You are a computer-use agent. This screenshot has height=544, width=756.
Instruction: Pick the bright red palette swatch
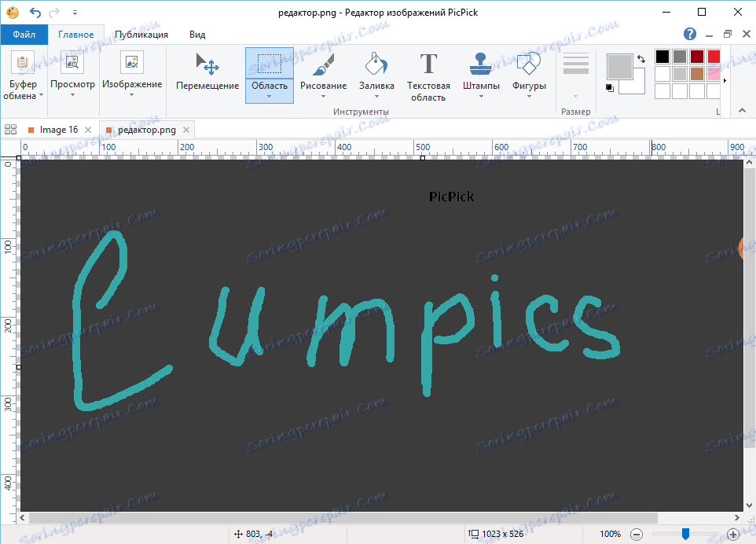[714, 57]
